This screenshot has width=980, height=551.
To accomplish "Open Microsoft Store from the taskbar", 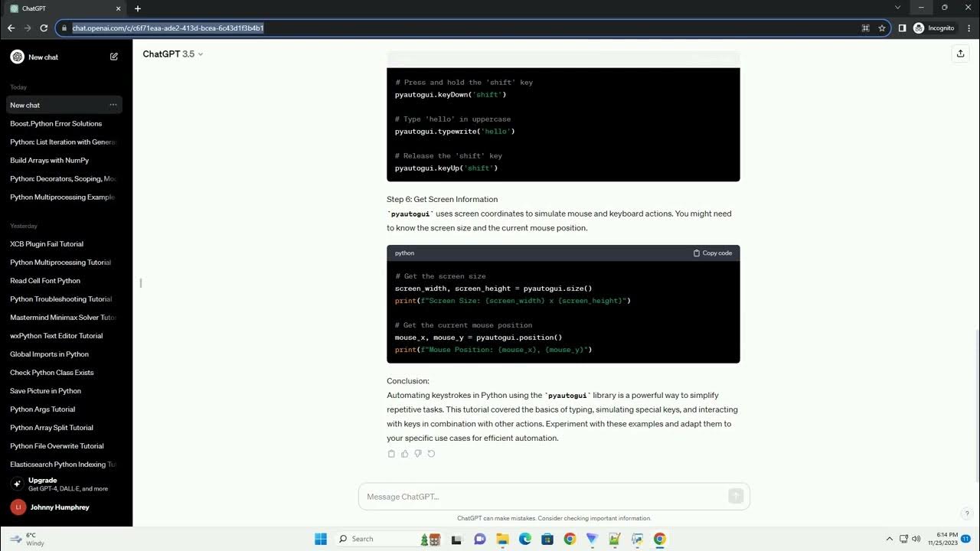I will click(547, 539).
